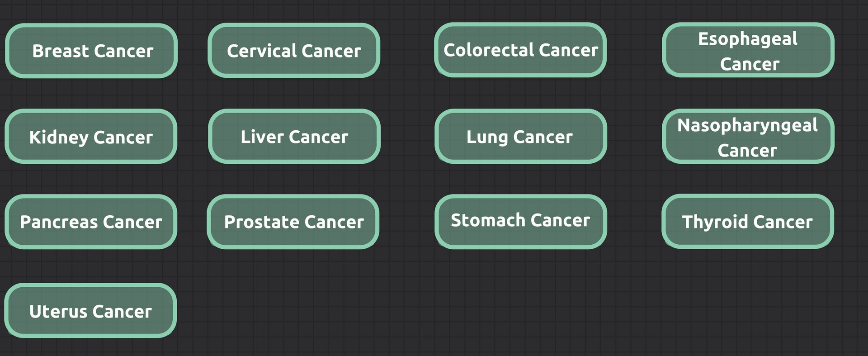The image size is (868, 356).
Task: Select the Uterus Cancer node
Action: [90, 310]
